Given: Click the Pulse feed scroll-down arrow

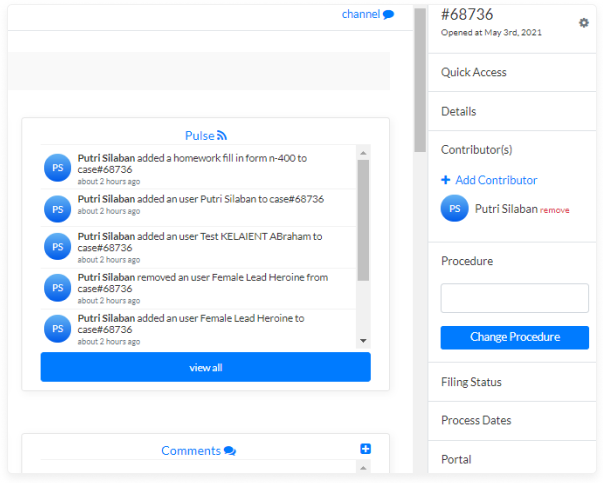Looking at the screenshot, I should [x=363, y=341].
